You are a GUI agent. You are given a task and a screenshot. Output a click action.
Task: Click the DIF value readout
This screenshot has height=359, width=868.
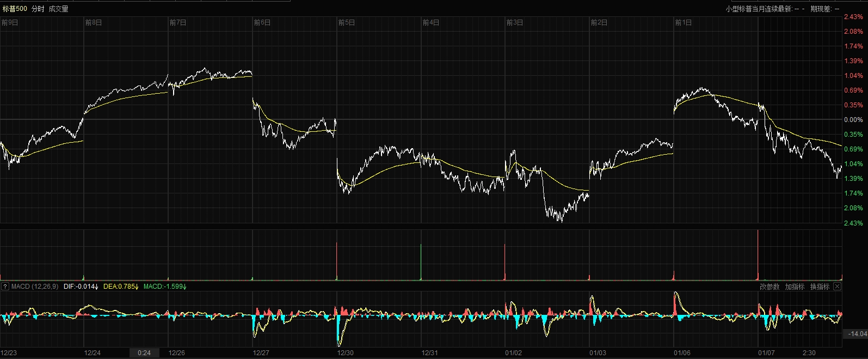(81, 287)
